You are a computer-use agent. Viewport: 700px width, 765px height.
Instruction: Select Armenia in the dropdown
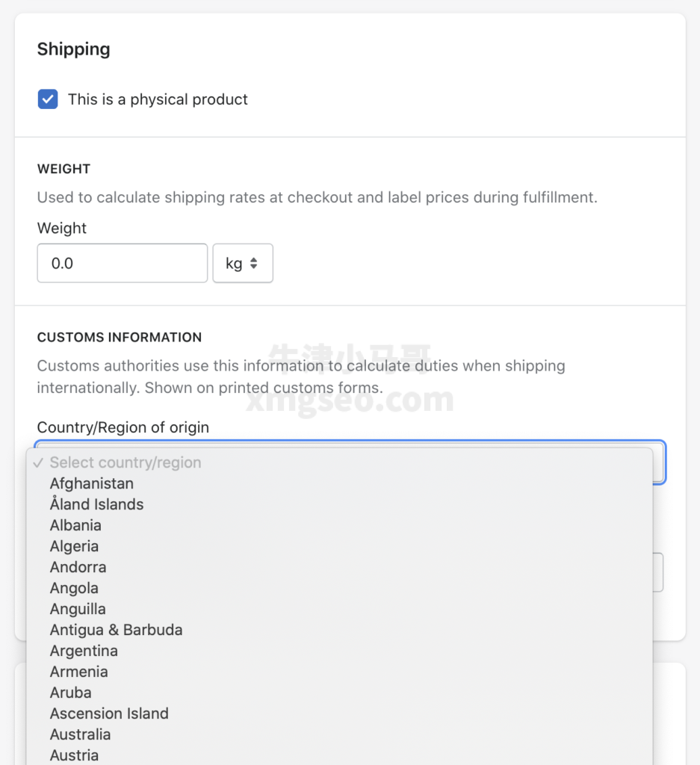(339, 672)
